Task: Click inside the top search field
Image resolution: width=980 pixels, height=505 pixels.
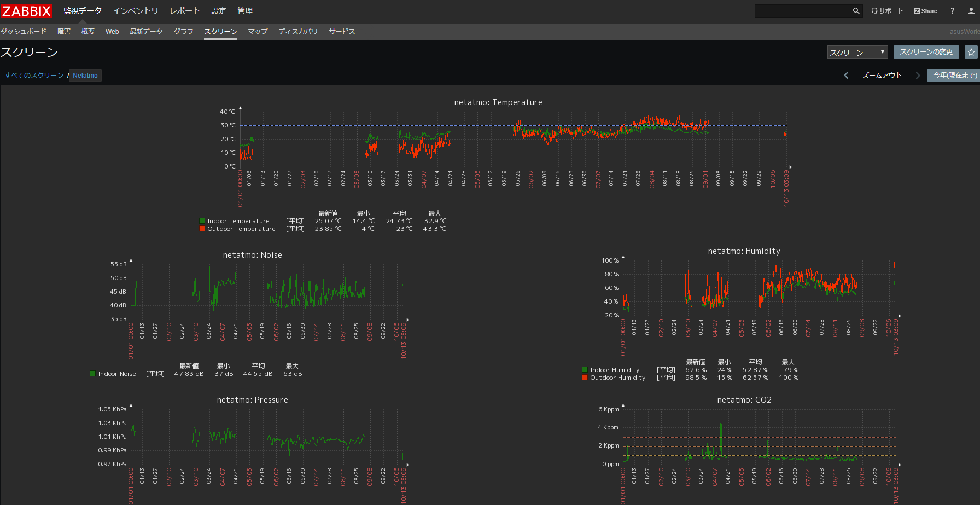Action: pyautogui.click(x=802, y=11)
